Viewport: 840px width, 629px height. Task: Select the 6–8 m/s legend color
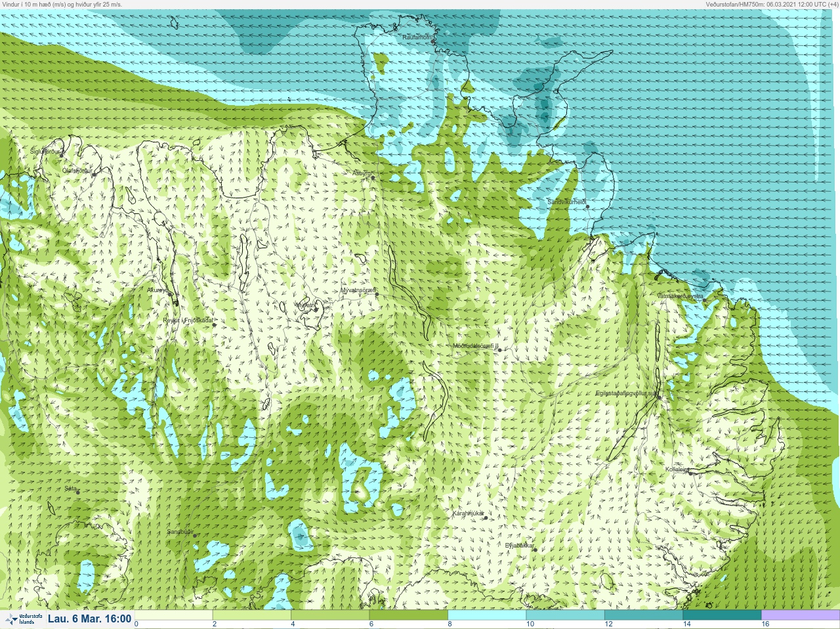[x=408, y=615]
